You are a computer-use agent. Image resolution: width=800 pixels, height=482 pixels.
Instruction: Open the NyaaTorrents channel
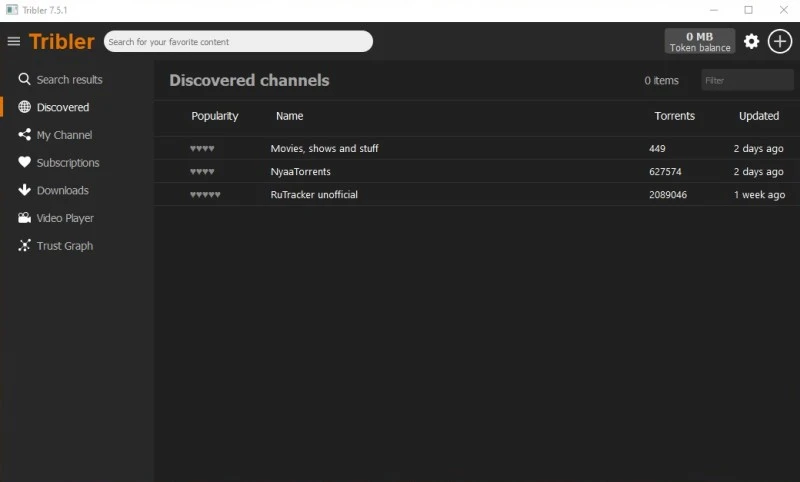pos(300,172)
